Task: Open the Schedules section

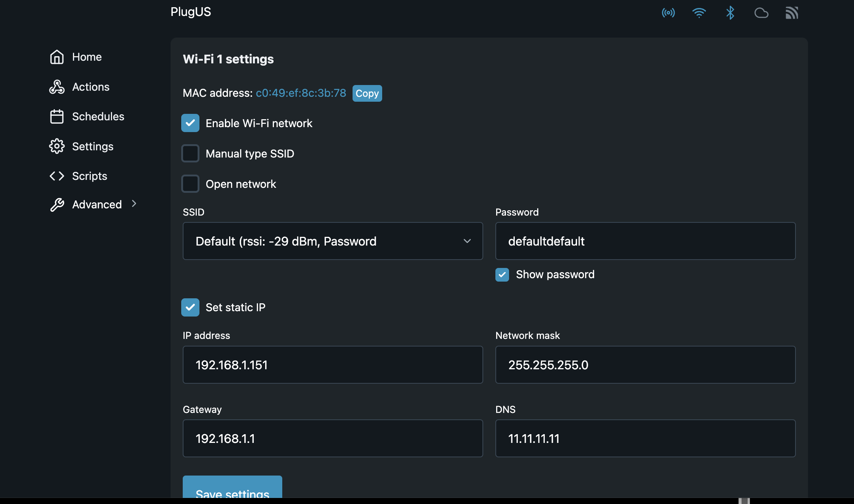Action: coord(98,116)
